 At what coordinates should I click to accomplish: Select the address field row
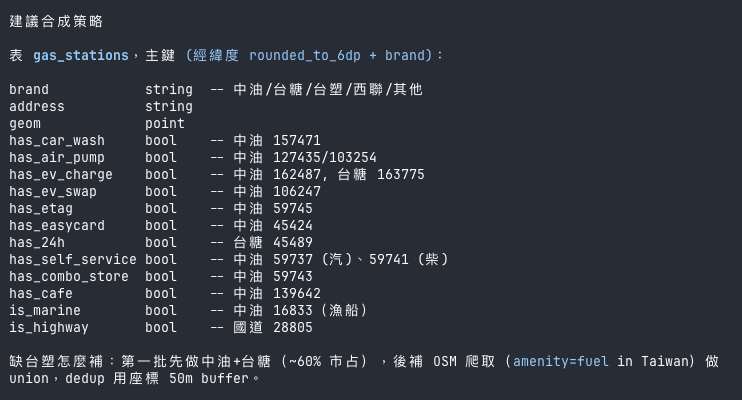(x=35, y=106)
